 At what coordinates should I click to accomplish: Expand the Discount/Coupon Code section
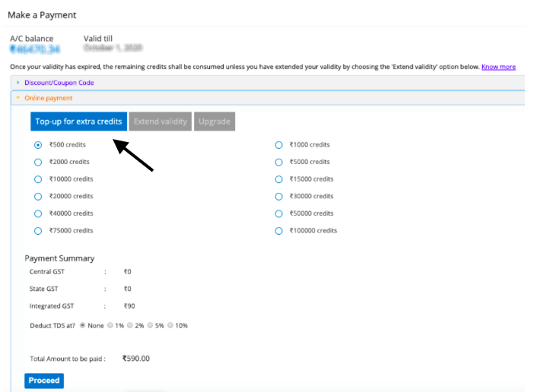(x=268, y=83)
